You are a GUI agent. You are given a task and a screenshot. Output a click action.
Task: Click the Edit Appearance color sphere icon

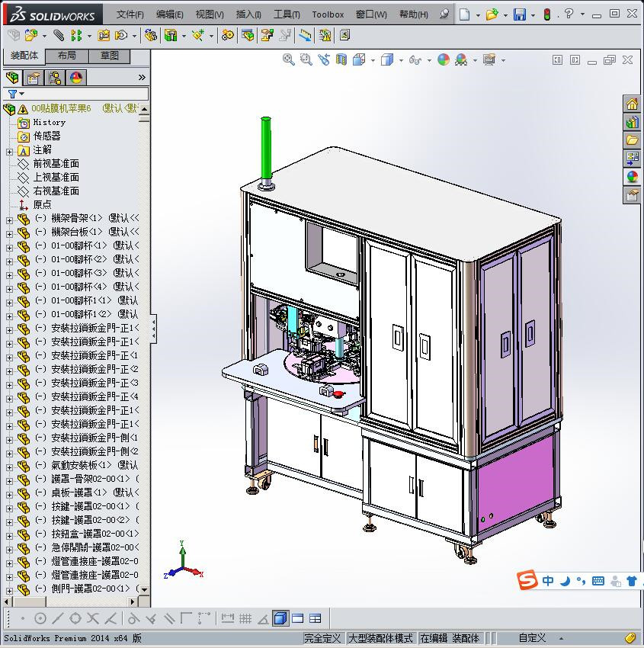pos(444,60)
